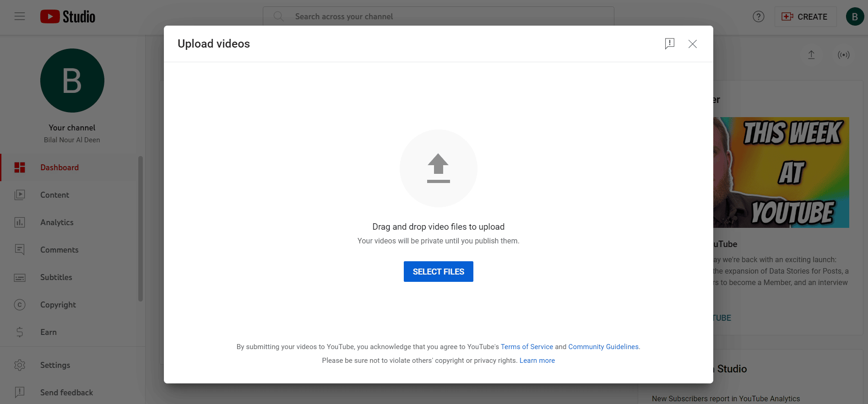The width and height of the screenshot is (868, 404).
Task: Open Analytics in the sidebar
Action: click(69, 222)
